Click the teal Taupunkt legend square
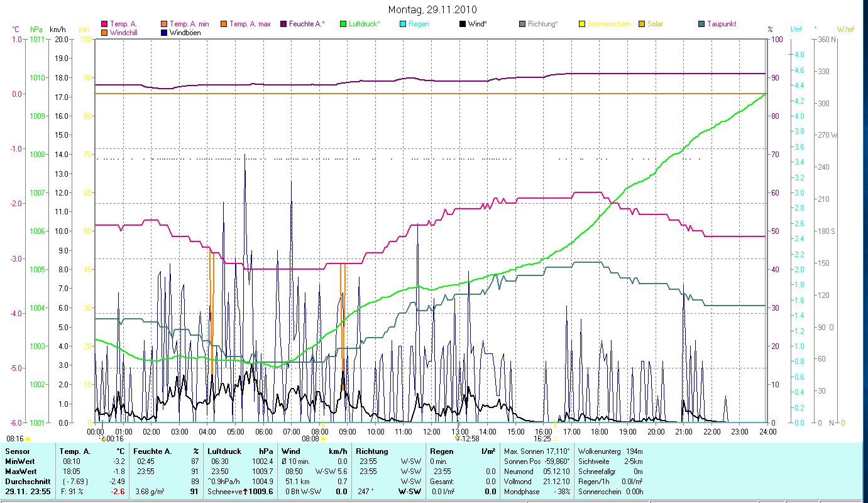 coord(701,25)
